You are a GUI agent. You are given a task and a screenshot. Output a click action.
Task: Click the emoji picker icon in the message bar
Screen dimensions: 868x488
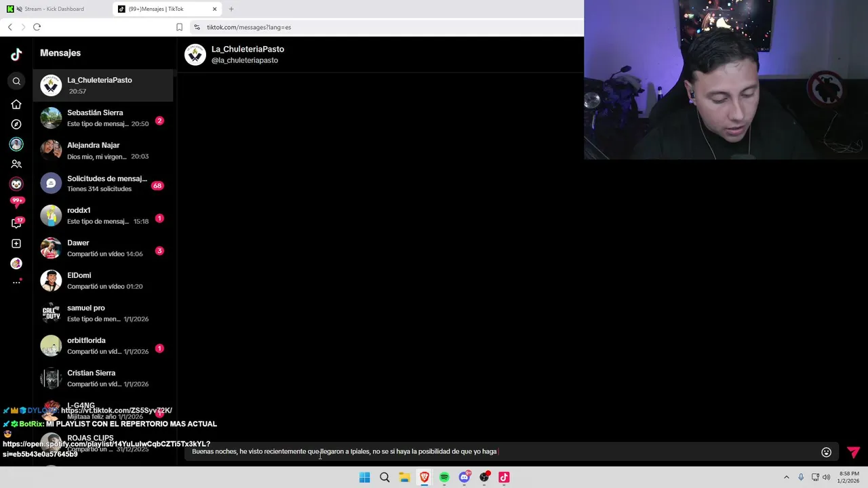click(x=826, y=452)
